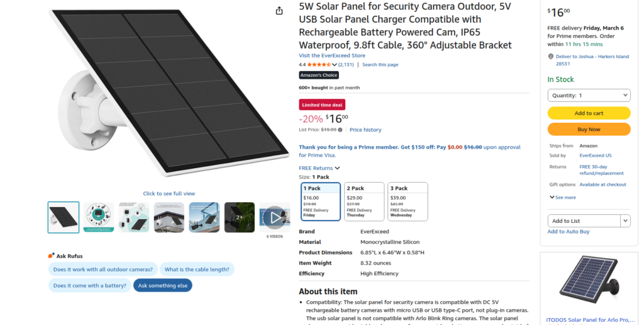644x325 pixels.
Task: Select the 2 Pack size option
Action: coord(364,202)
